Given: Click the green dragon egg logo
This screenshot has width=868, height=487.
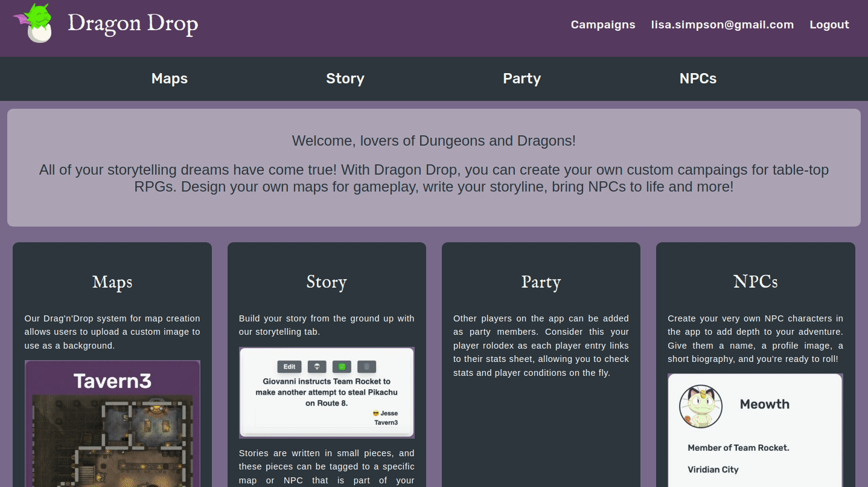Looking at the screenshot, I should coord(33,23).
